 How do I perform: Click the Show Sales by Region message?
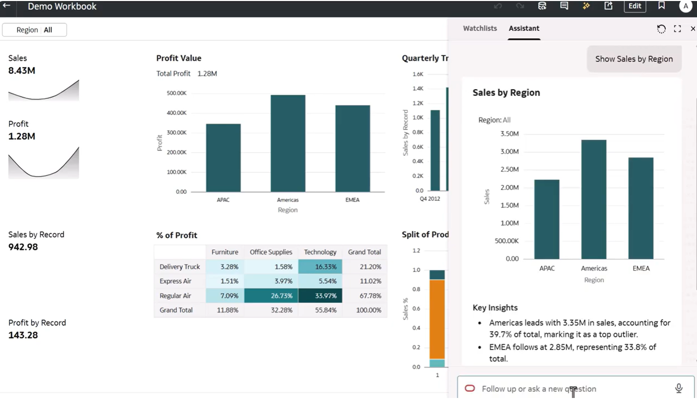(634, 59)
